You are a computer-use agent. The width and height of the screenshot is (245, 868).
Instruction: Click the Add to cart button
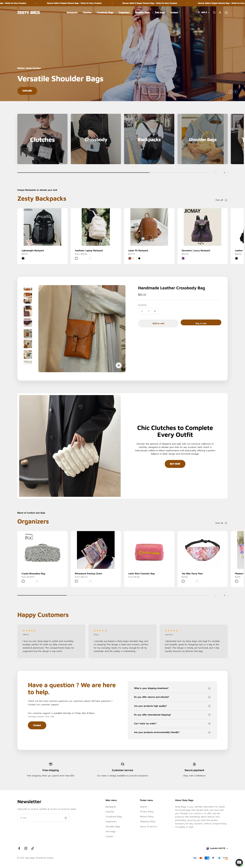158,323
